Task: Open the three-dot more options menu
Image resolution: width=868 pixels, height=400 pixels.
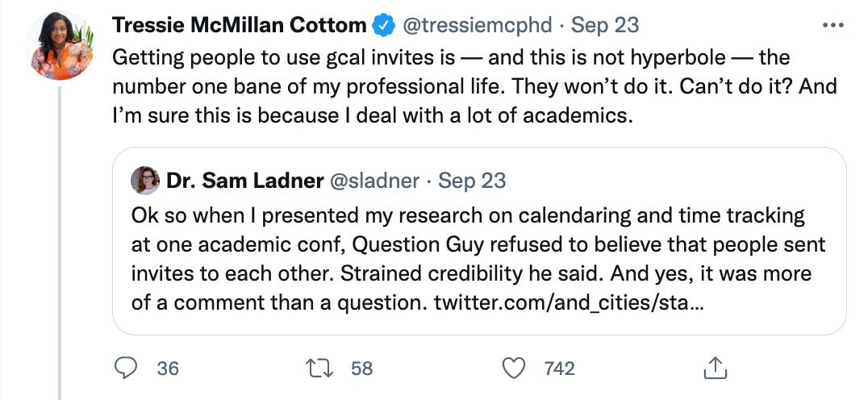Action: 831,25
